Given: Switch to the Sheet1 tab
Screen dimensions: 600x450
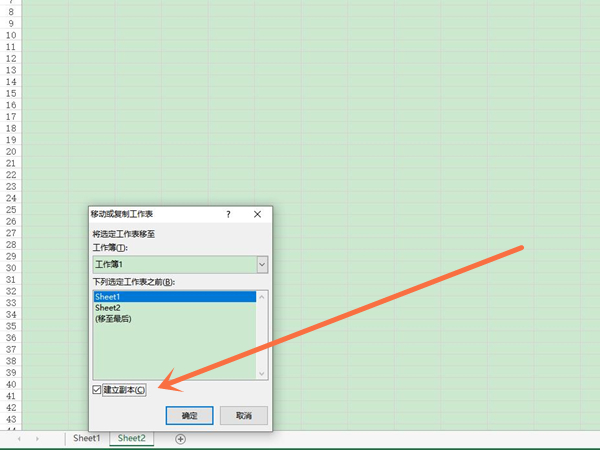Looking at the screenshot, I should click(86, 438).
